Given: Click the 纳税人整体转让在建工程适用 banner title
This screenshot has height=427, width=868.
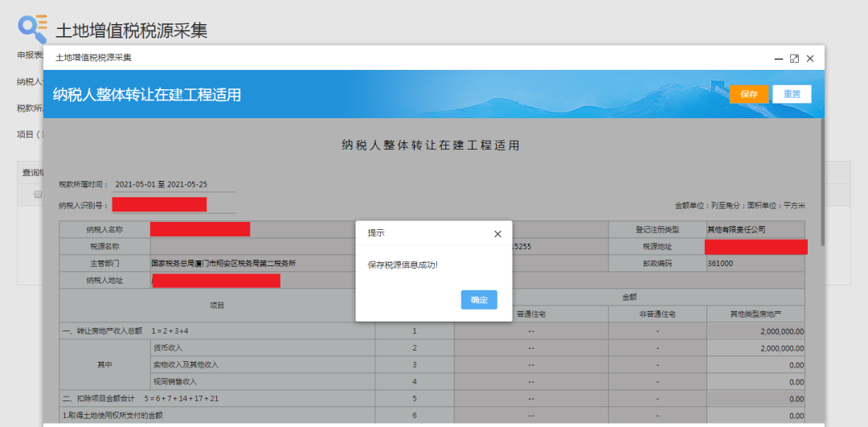Looking at the screenshot, I should (147, 95).
